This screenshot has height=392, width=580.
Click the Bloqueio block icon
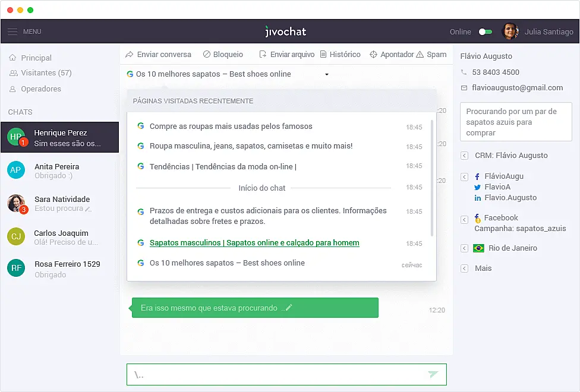(206, 54)
